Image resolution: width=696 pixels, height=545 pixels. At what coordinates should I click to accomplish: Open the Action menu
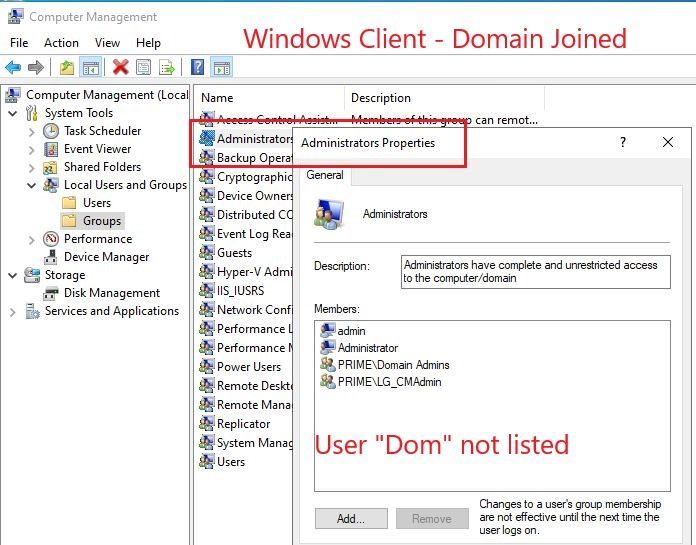pos(61,43)
